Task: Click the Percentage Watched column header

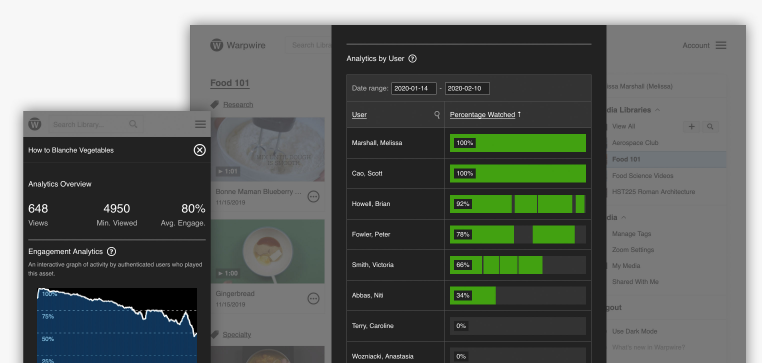Action: [x=482, y=115]
